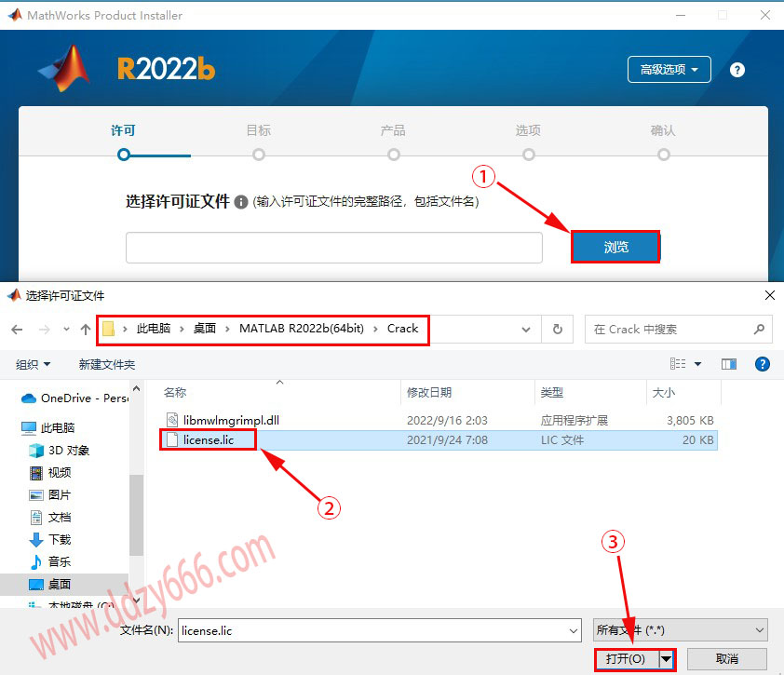The width and height of the screenshot is (784, 675).
Task: Select 此电脑 in navigation pane
Action: (48, 428)
